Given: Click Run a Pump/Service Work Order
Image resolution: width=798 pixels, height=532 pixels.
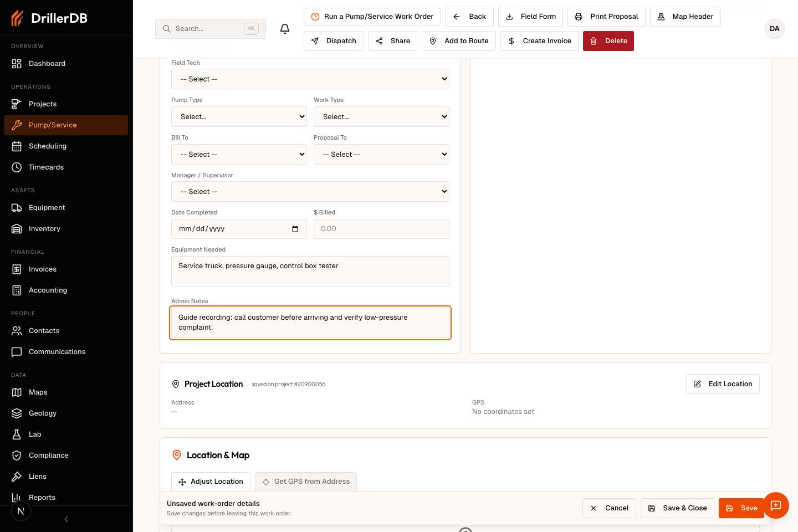Looking at the screenshot, I should pyautogui.click(x=372, y=17).
